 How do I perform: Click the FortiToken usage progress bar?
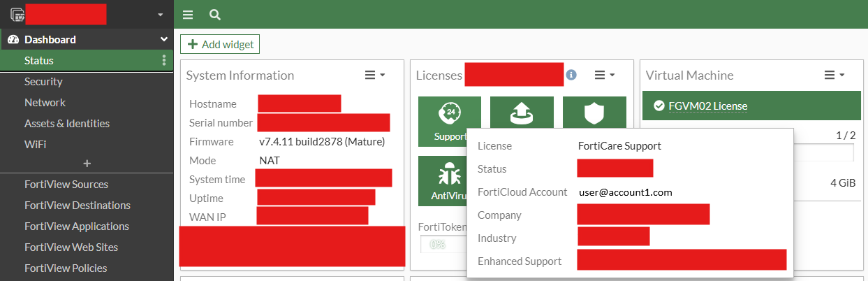point(443,244)
